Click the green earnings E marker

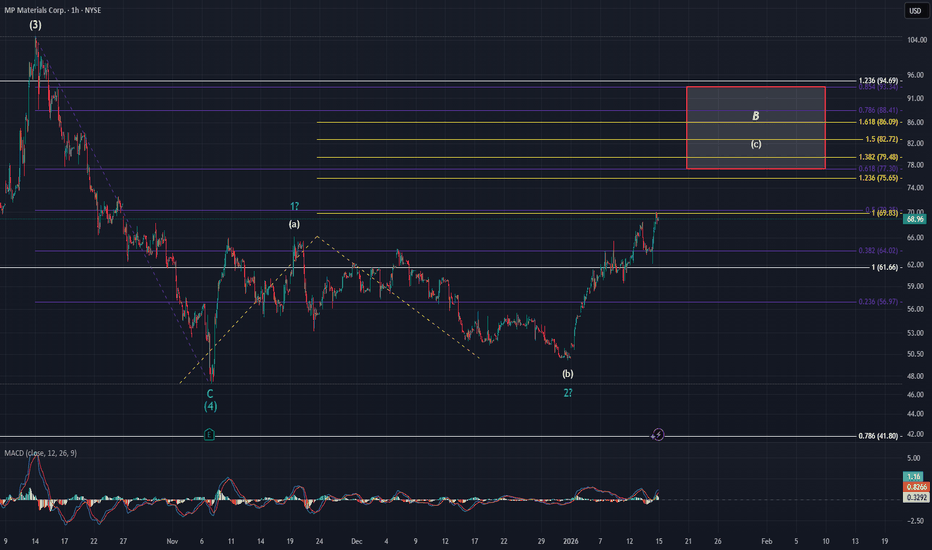click(x=207, y=434)
